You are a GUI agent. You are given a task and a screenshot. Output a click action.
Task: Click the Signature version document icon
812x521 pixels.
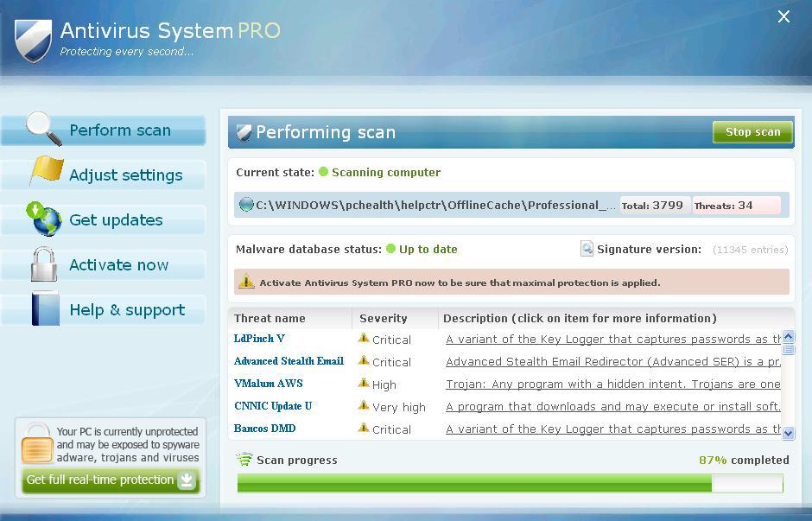(x=587, y=249)
